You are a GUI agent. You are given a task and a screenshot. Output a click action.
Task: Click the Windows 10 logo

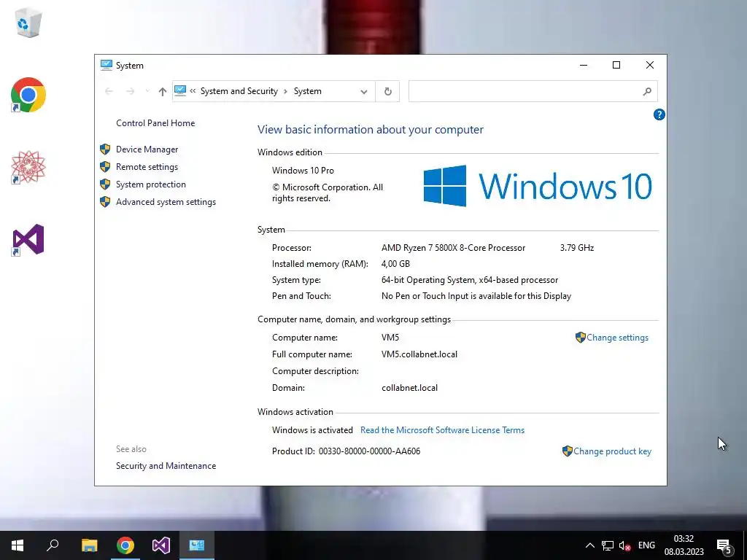coord(538,186)
